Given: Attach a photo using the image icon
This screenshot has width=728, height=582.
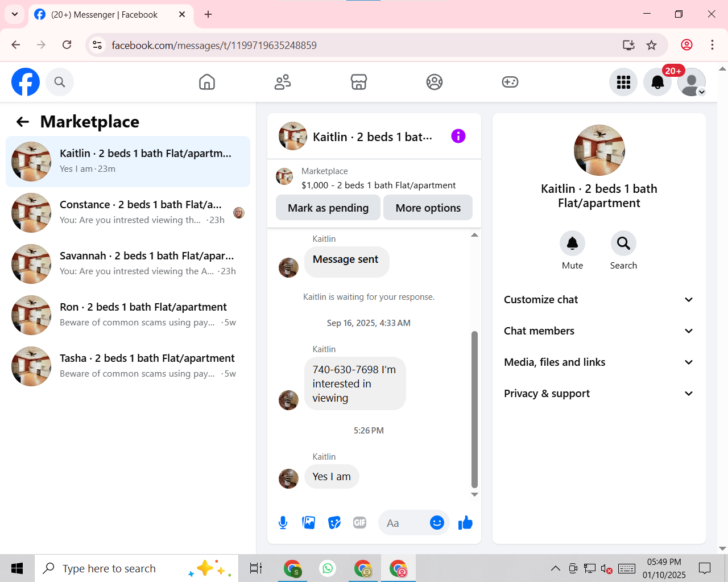Looking at the screenshot, I should coord(309,523).
